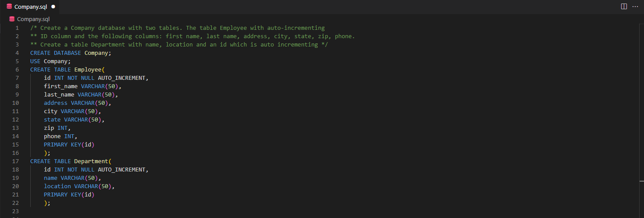
Task: Click the PRIMARY KEY text on line 15
Action: click(62, 144)
